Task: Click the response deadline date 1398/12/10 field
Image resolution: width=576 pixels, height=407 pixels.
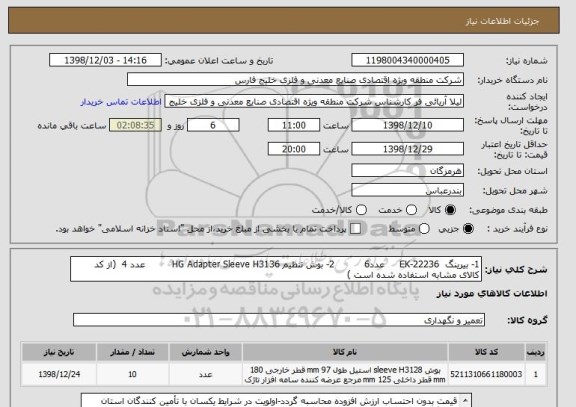Action: coord(407,125)
